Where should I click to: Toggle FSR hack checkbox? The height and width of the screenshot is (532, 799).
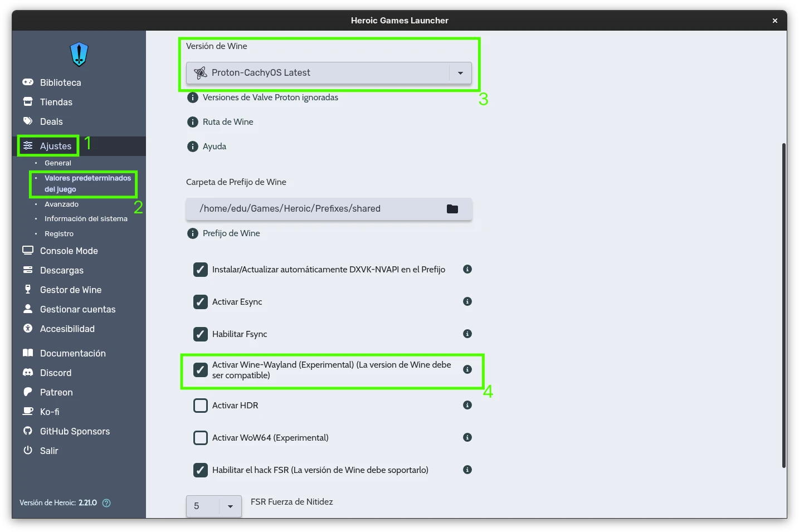coord(201,470)
